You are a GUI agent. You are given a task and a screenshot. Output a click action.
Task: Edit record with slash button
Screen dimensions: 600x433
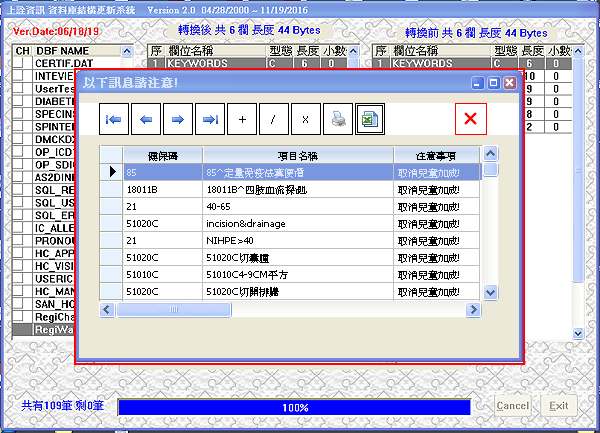[x=274, y=119]
